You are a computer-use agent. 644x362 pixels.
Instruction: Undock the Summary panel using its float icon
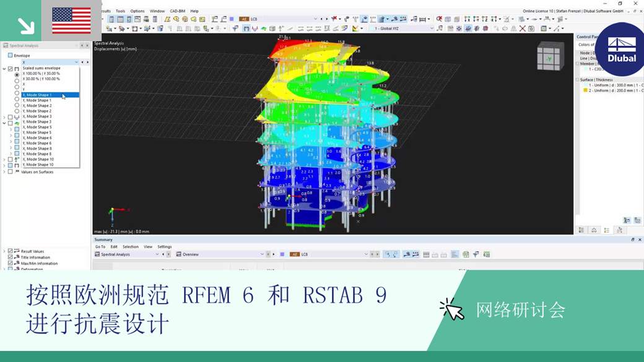pos(632,239)
